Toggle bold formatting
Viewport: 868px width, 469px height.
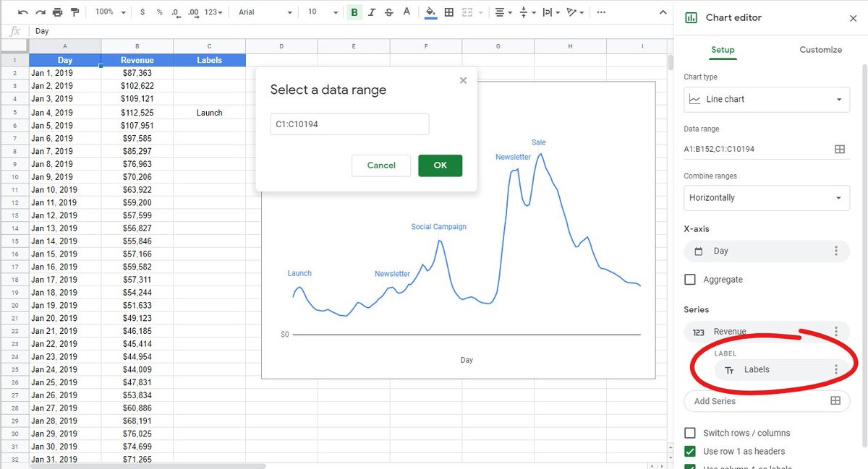point(353,12)
